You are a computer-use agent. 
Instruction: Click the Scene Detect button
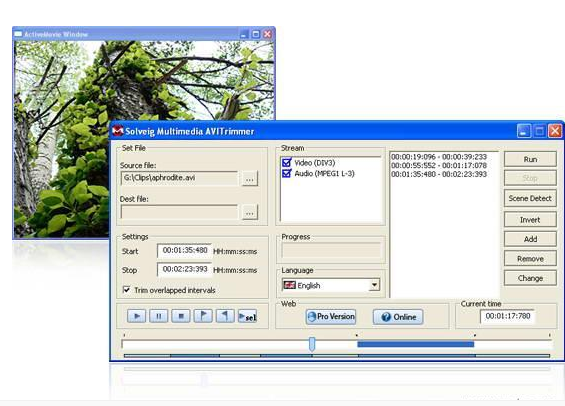pos(530,198)
